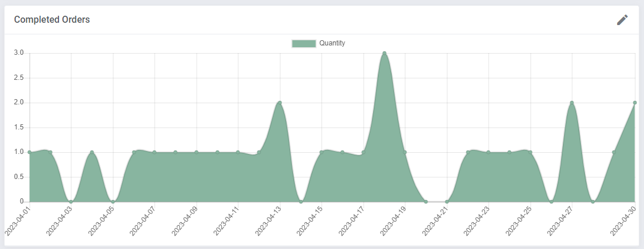This screenshot has height=249, width=644.
Task: Click the green Quantity legend color box
Action: 304,44
